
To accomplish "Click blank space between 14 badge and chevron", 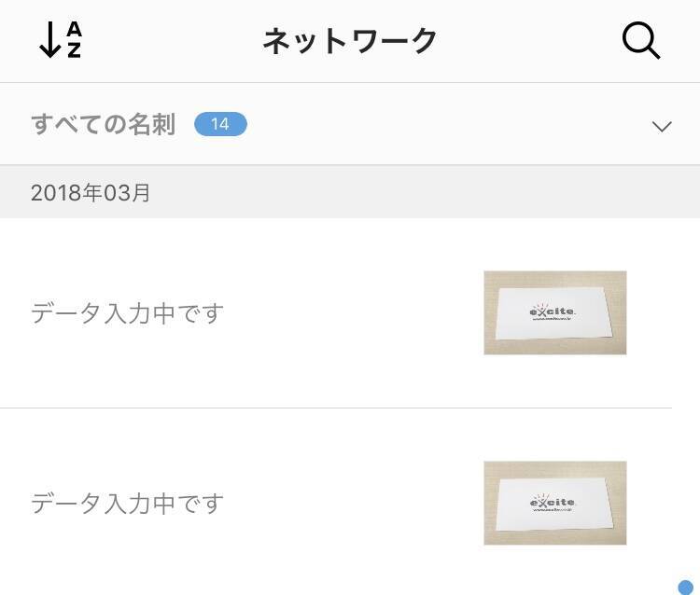I will (x=448, y=124).
